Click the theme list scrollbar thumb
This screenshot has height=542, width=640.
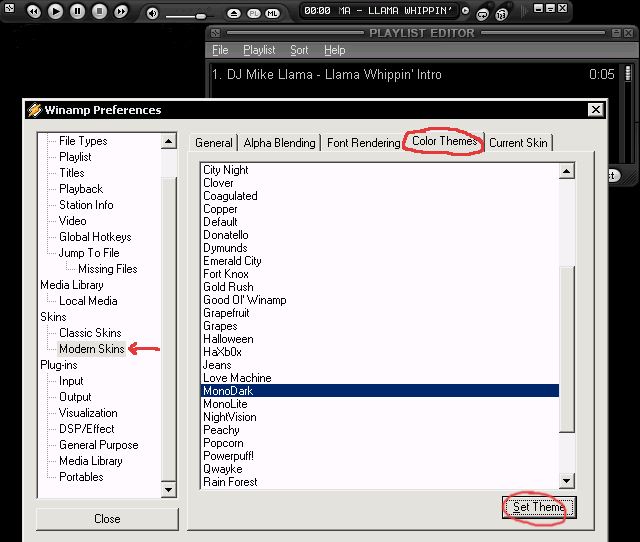point(567,349)
